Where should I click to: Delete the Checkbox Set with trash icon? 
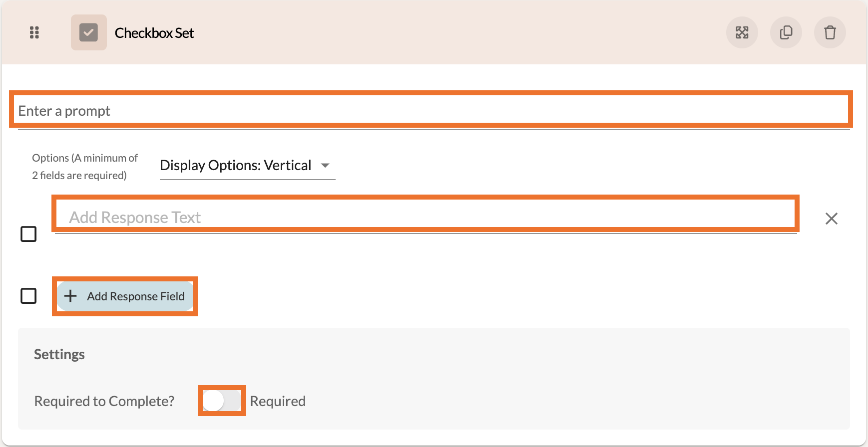click(x=830, y=32)
